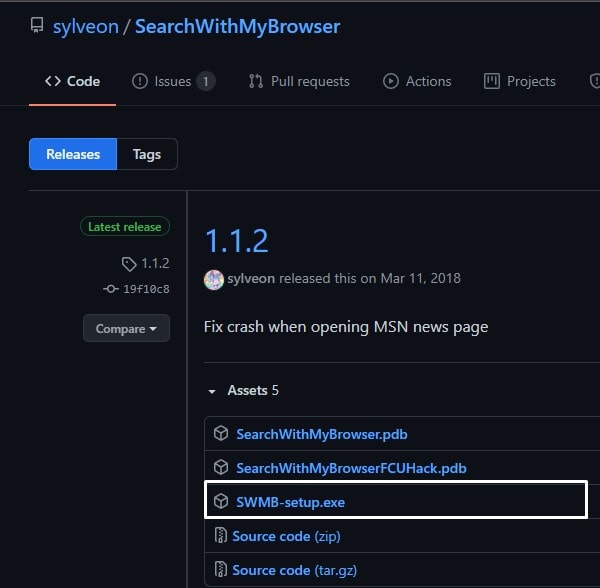Open the sylveon author link in release
This screenshot has height=588, width=600.
251,279
